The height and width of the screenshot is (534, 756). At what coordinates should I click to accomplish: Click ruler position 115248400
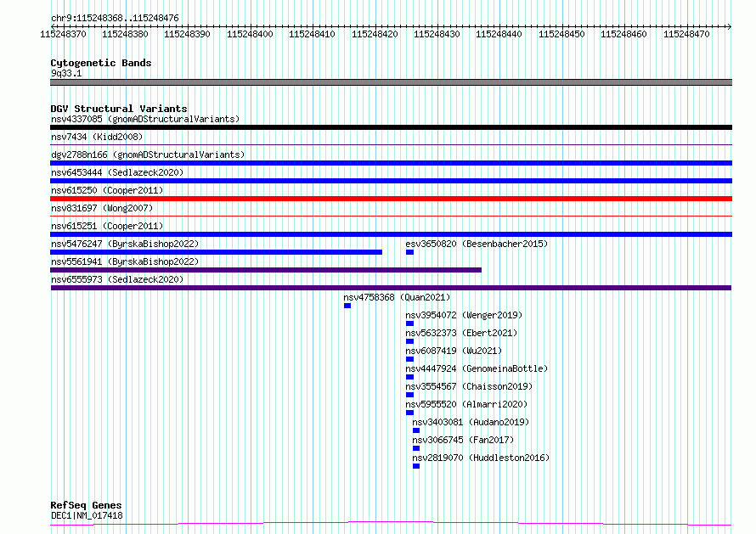pyautogui.click(x=250, y=34)
